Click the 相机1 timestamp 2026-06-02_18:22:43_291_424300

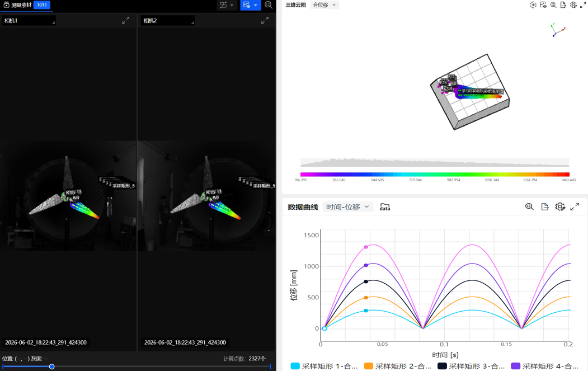pos(46,342)
